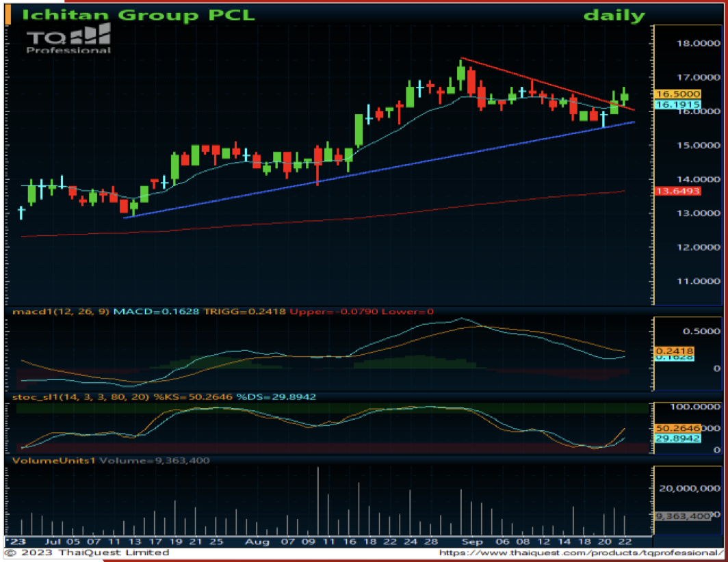Click the 12.0000 price axis label
Screen dimensions: 728x562
tap(699, 247)
